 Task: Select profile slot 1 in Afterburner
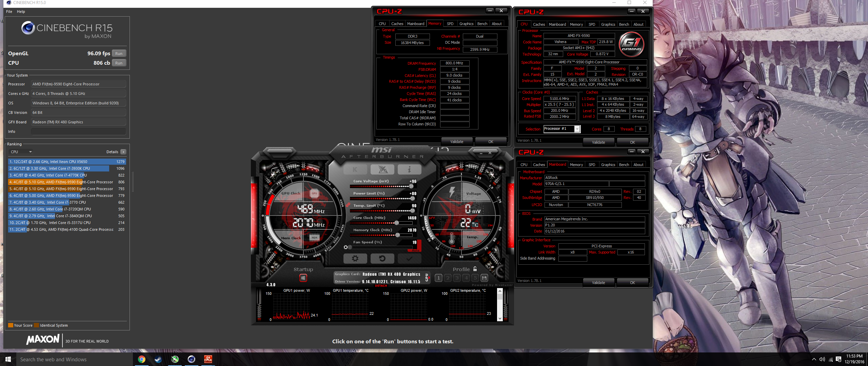coord(438,278)
